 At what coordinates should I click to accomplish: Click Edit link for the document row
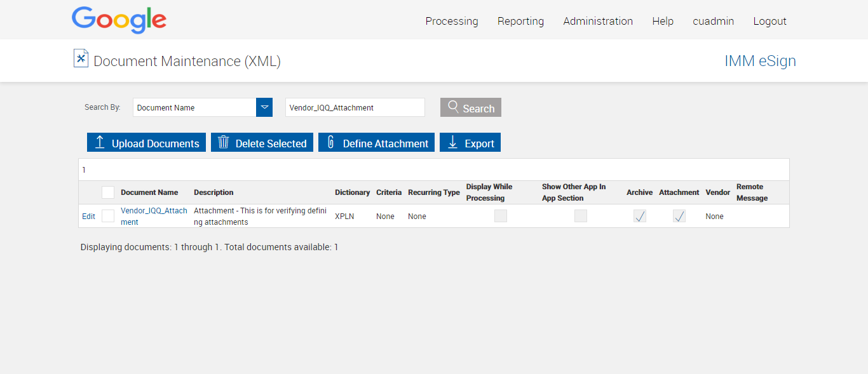pyautogui.click(x=88, y=217)
